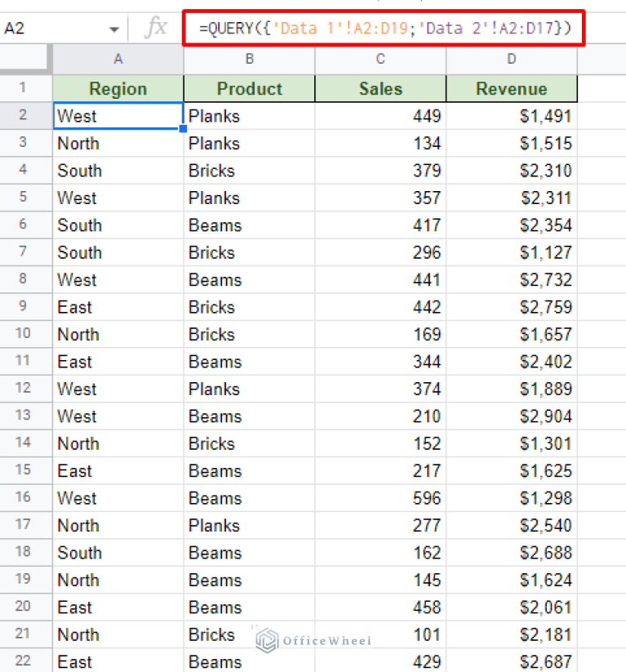The width and height of the screenshot is (626, 672).
Task: Click the fx function icon
Action: coord(154,29)
